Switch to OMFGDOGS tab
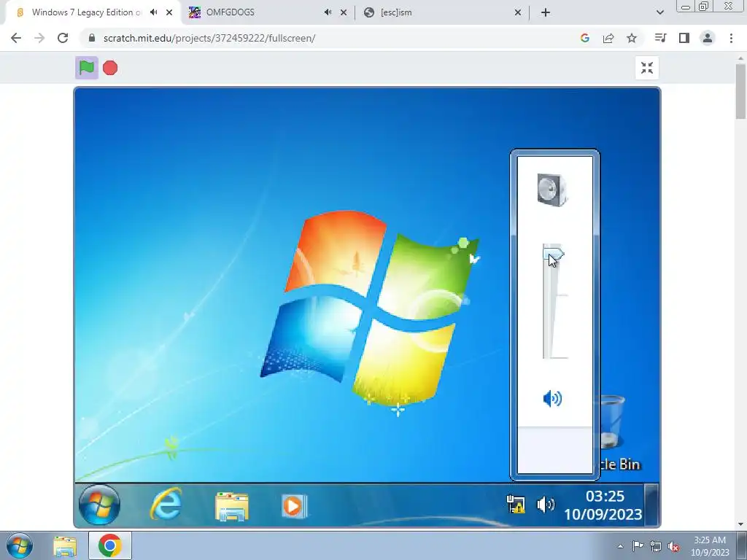This screenshot has height=560, width=747. pyautogui.click(x=268, y=12)
